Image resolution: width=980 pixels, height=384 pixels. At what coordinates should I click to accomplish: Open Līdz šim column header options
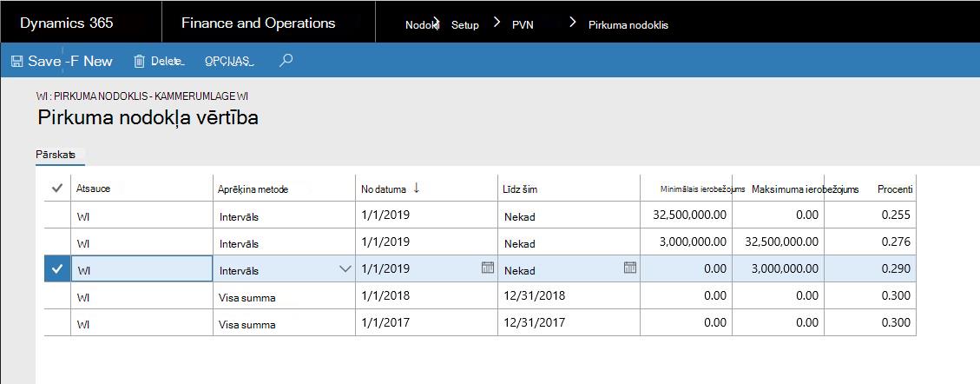(520, 189)
